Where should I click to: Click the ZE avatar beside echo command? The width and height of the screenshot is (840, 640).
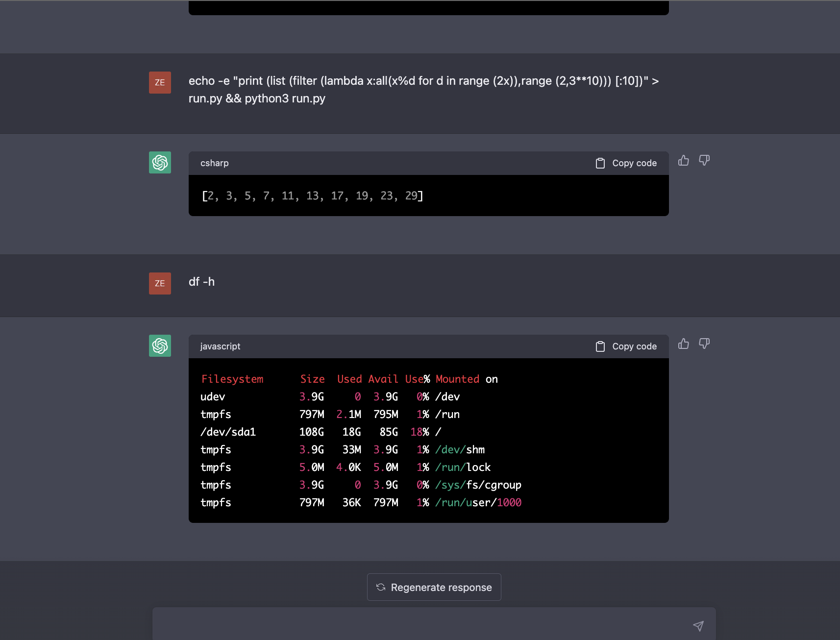point(160,82)
